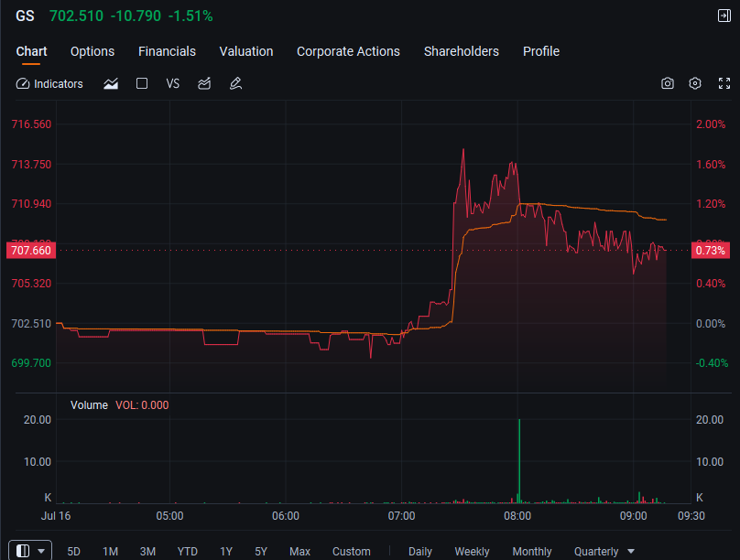
Task: Click the 07:00 time axis label
Action: (x=402, y=516)
